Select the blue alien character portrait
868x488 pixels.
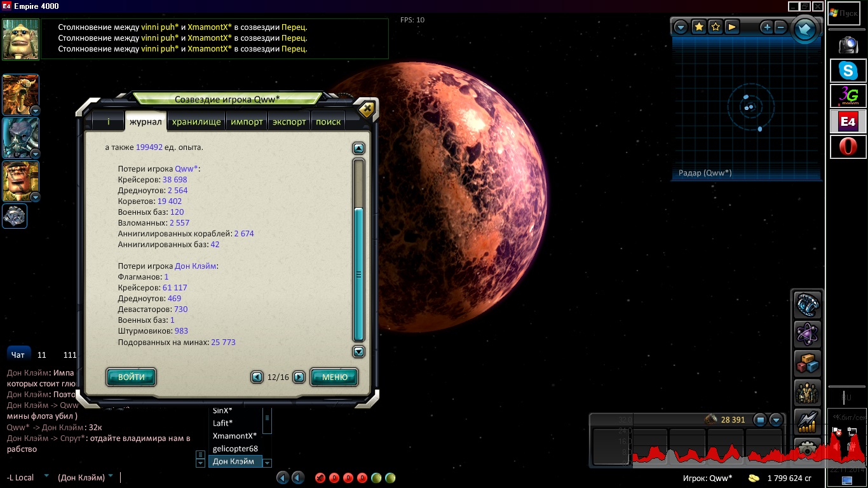pyautogui.click(x=20, y=137)
